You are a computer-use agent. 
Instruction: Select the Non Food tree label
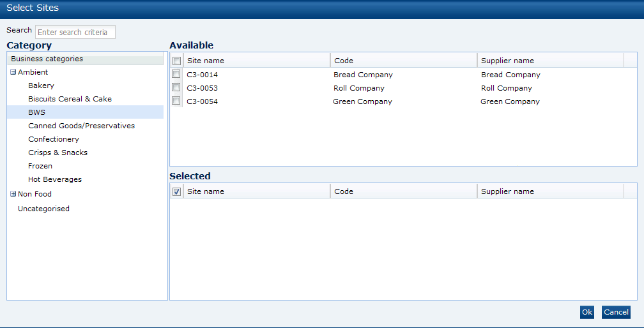pos(34,195)
